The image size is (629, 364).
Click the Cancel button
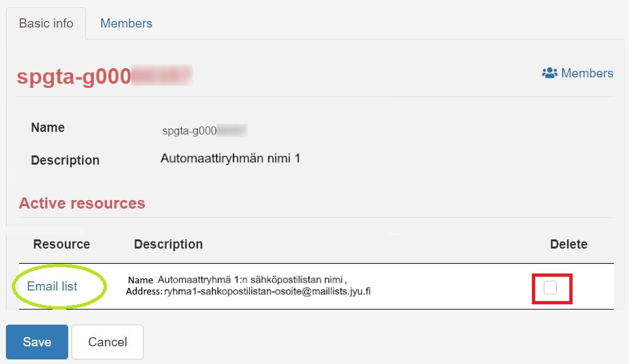(x=108, y=342)
